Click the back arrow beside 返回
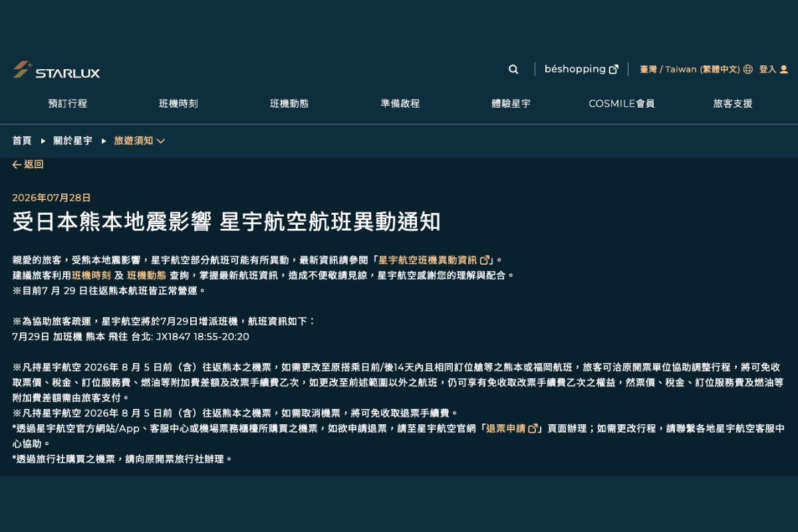The image size is (798, 532). 17,164
